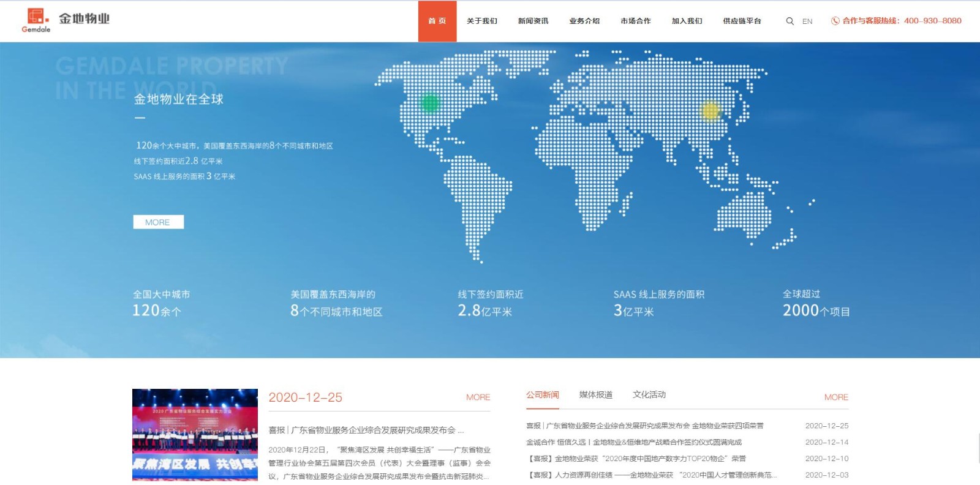
Task: Click the 8个不同城市和地区 statistic
Action: click(x=336, y=303)
